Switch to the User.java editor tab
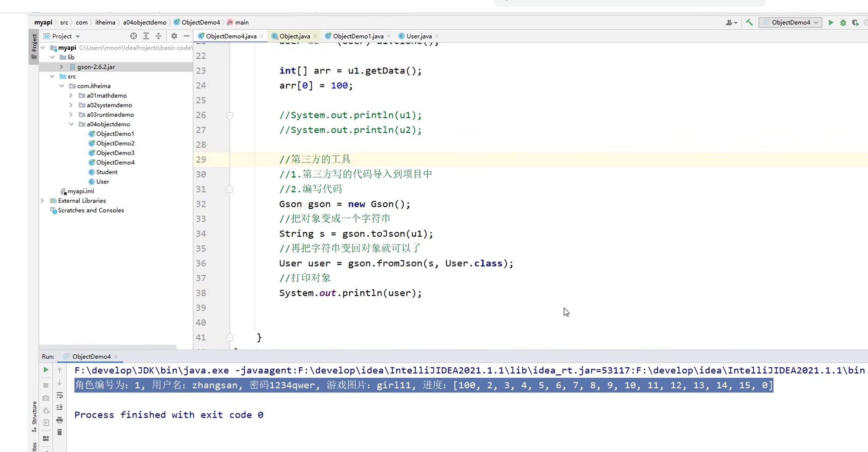 (x=419, y=36)
